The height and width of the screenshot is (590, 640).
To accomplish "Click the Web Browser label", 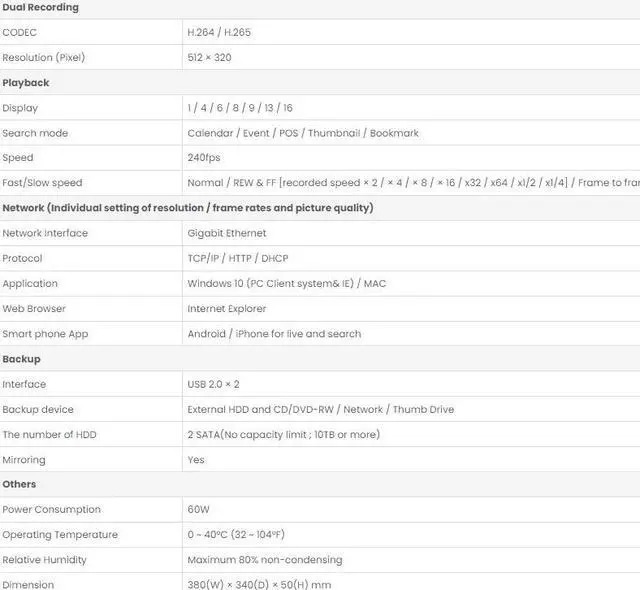I will coord(34,309).
